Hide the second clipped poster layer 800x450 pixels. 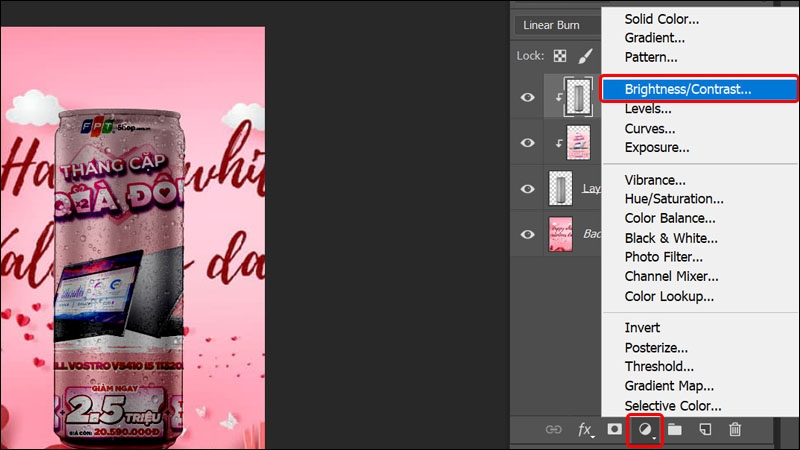[528, 143]
